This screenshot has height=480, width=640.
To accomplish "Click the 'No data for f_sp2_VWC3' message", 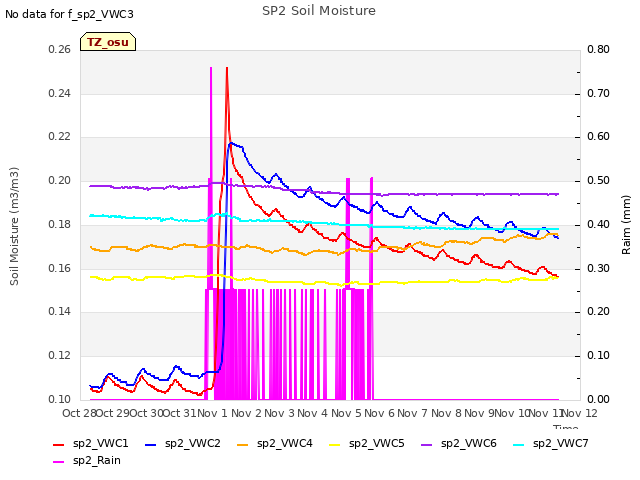I will click(x=69, y=14).
